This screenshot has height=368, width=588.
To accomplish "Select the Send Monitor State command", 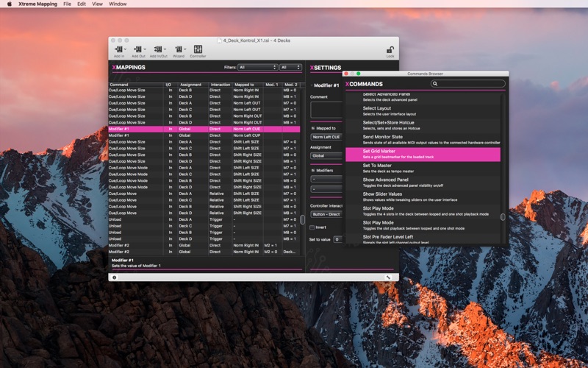I will 423,139.
